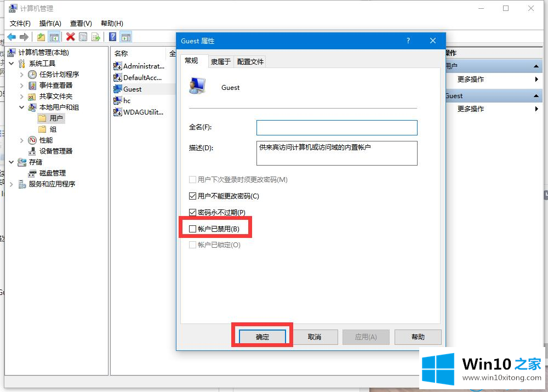Close the Guest 属性 dialog
The width and height of the screenshot is (548, 392).
click(x=433, y=41)
